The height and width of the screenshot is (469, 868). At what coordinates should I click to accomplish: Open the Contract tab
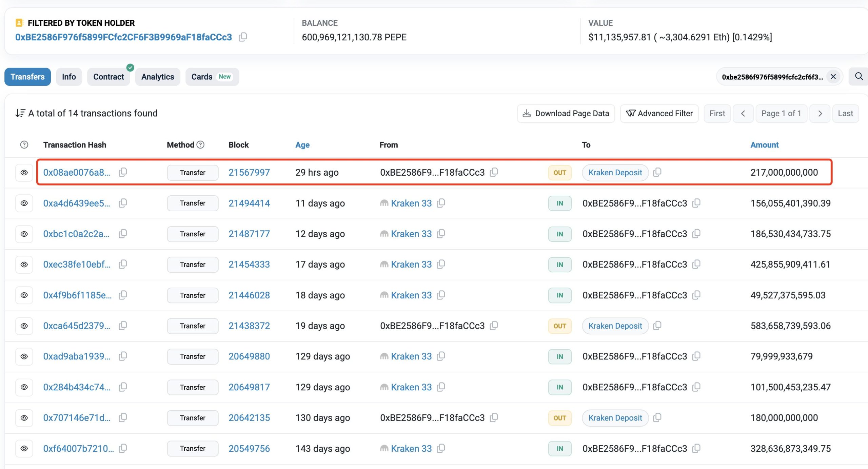click(x=108, y=77)
